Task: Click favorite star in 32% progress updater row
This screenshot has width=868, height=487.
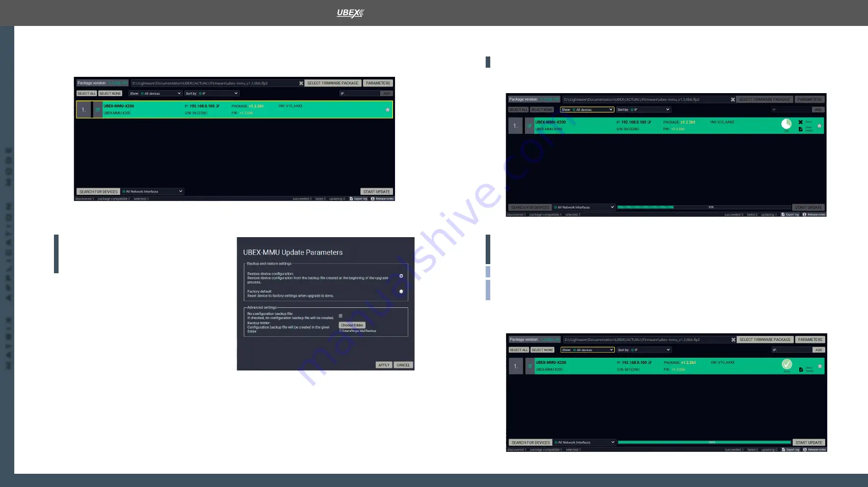Action: point(819,126)
